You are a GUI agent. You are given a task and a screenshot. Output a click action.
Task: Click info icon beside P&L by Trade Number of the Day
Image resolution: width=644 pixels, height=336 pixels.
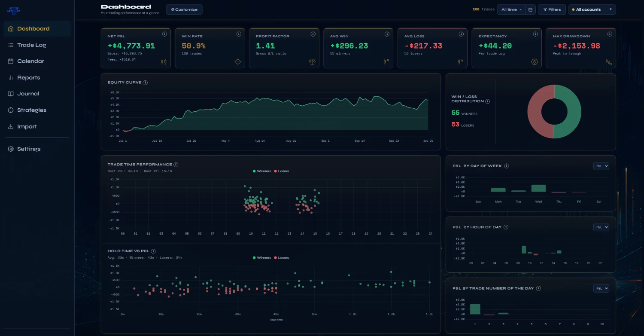click(x=538, y=288)
